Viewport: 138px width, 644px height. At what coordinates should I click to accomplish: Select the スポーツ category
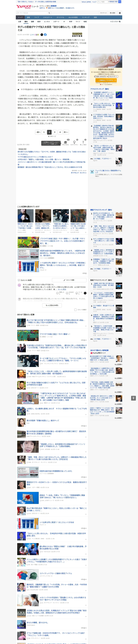tap(56, 22)
